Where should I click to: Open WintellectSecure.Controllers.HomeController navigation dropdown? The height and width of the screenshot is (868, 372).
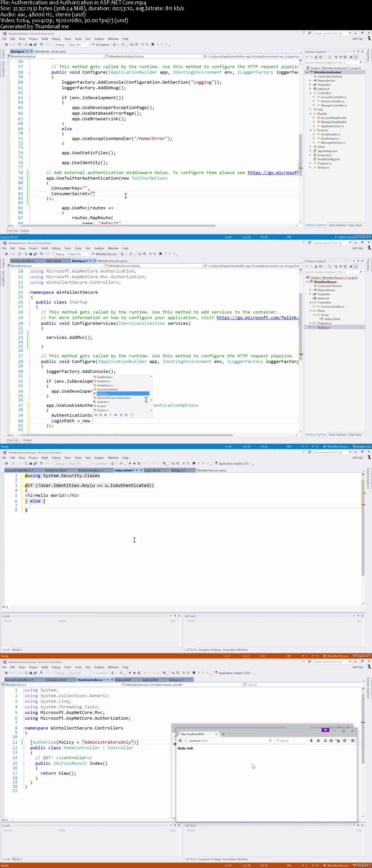(x=183, y=684)
